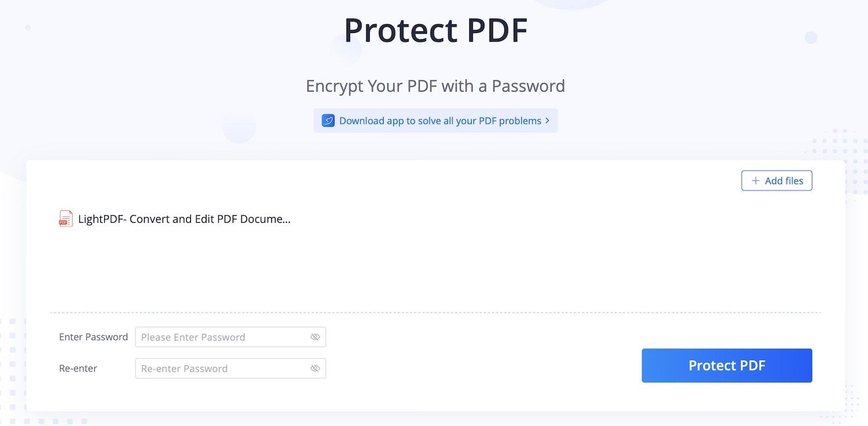Click the dashed divider above password fields

click(435, 313)
